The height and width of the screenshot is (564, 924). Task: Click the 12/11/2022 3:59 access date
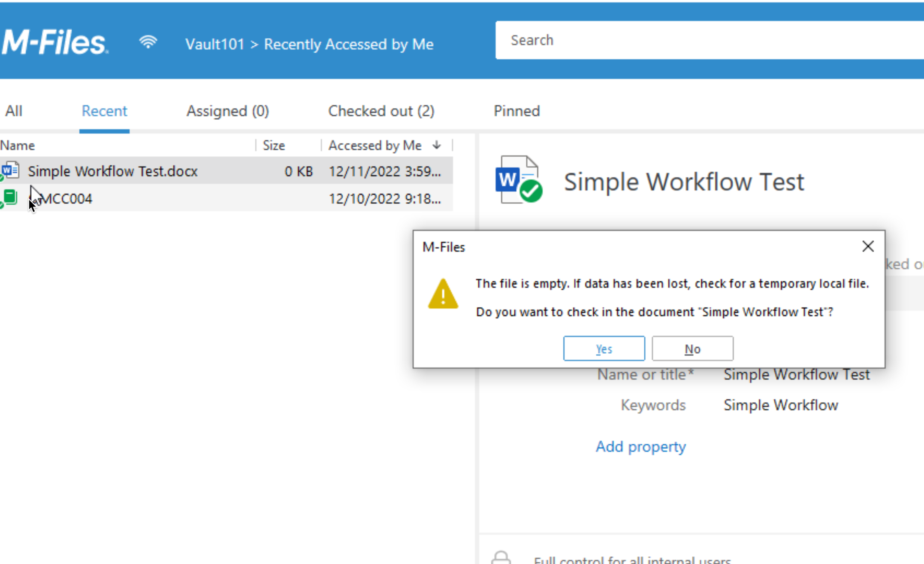384,171
